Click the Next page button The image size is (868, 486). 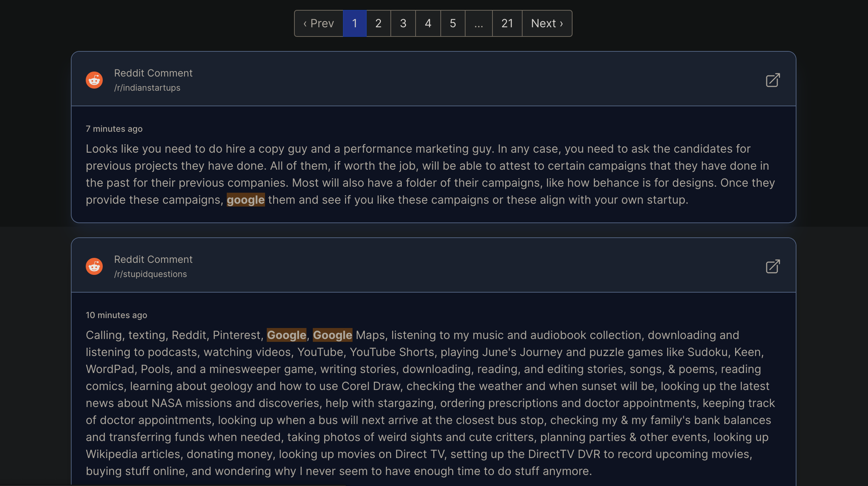pyautogui.click(x=546, y=23)
